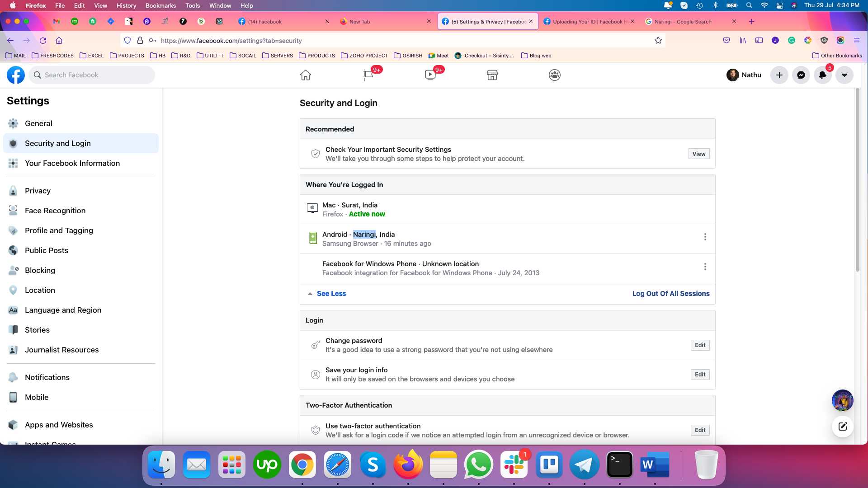Switch to the (14) Facebook tab
Image resolution: width=868 pixels, height=488 pixels.
[284, 21]
